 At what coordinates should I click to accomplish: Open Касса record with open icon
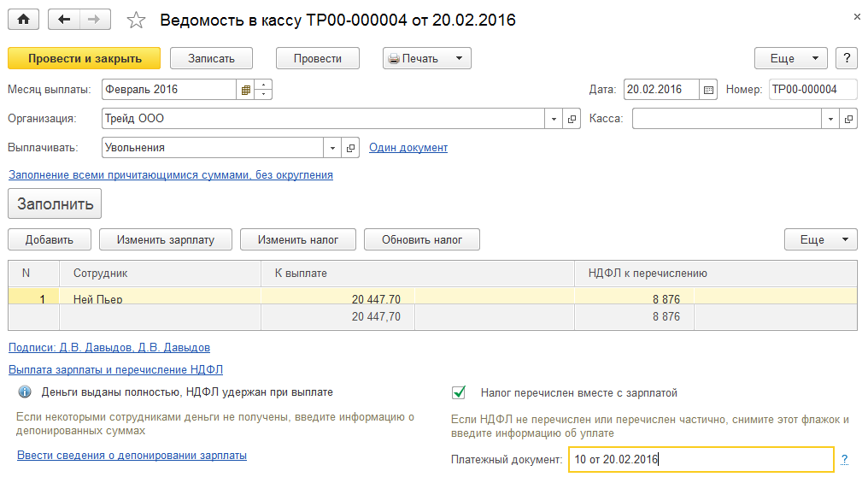(848, 119)
